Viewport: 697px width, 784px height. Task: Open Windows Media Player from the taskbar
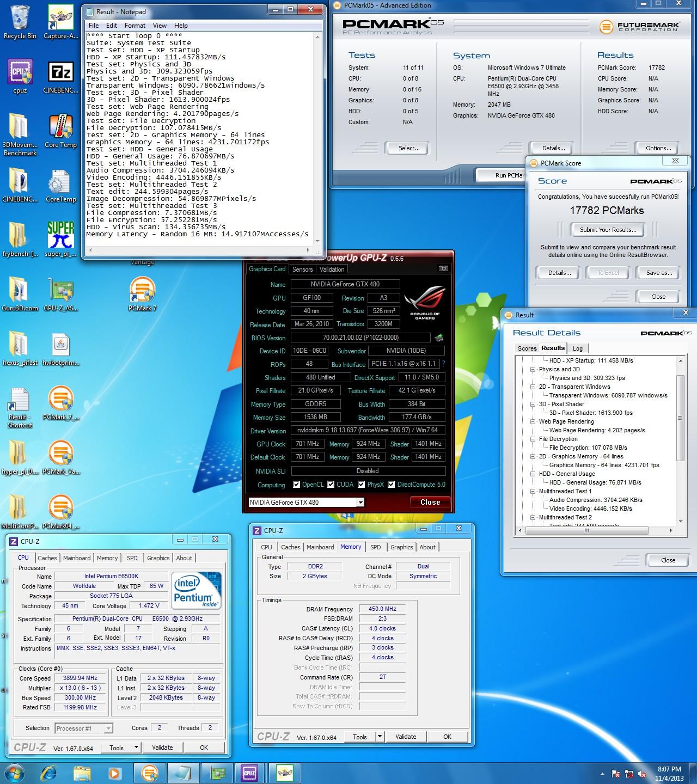click(115, 773)
